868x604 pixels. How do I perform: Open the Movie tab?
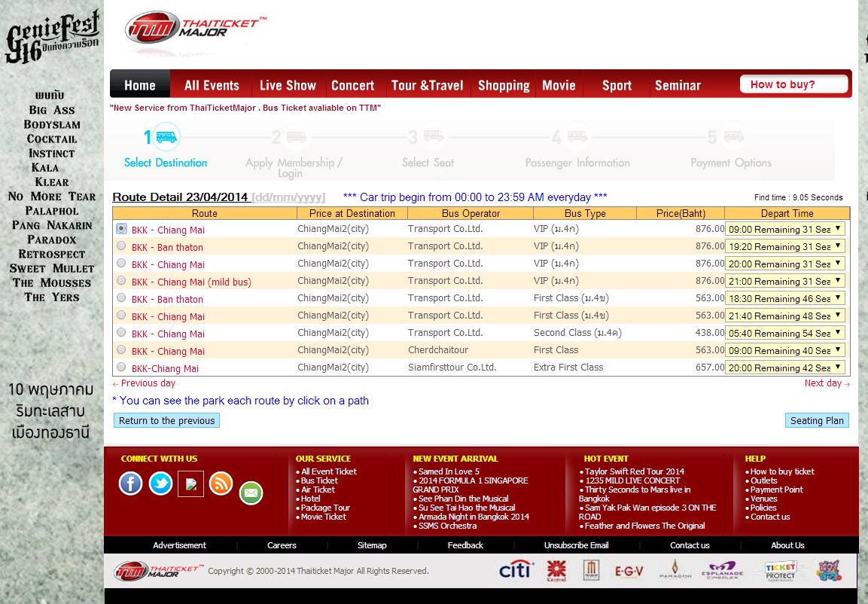coord(559,85)
